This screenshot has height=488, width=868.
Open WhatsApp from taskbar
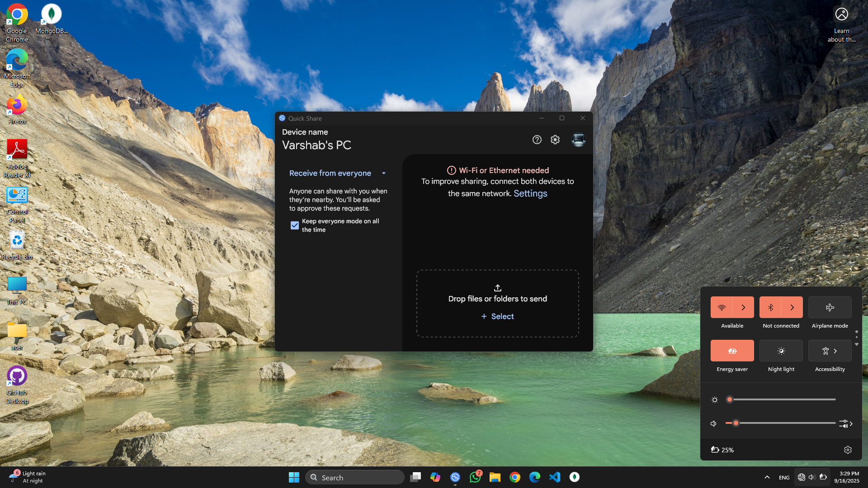click(475, 477)
